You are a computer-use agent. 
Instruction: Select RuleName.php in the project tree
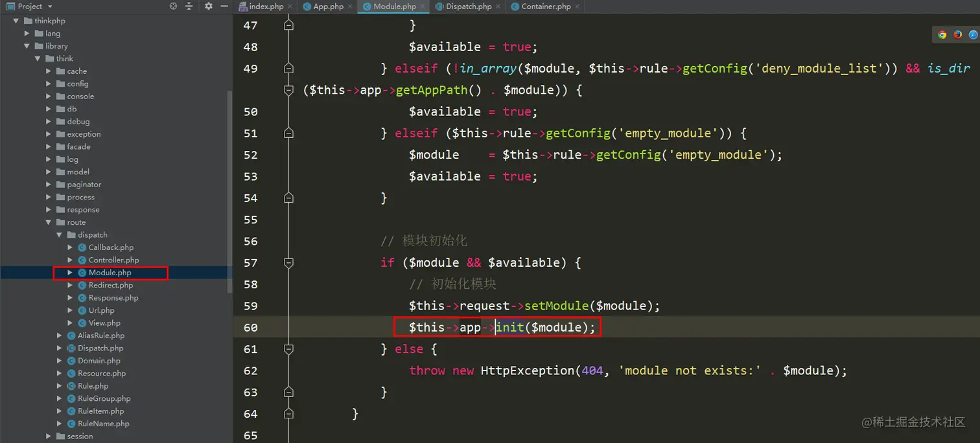104,424
